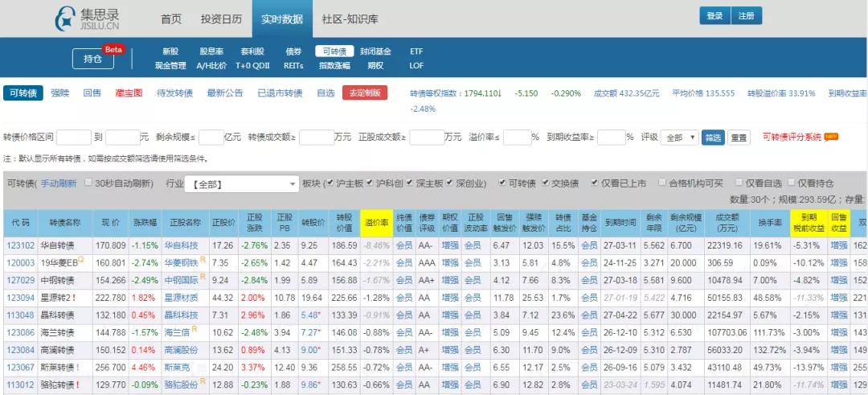The width and height of the screenshot is (868, 395).
Task: Click the 溢价率 filter input field
Action: 517,138
